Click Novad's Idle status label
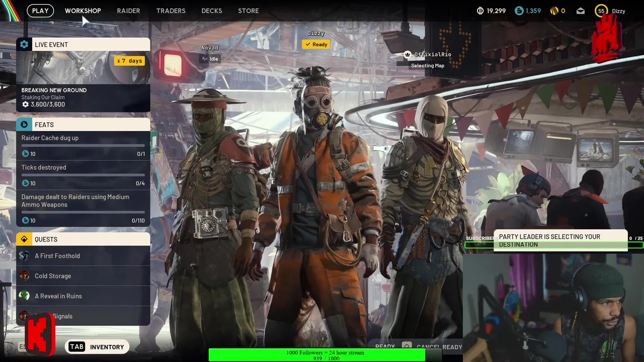 tap(214, 59)
